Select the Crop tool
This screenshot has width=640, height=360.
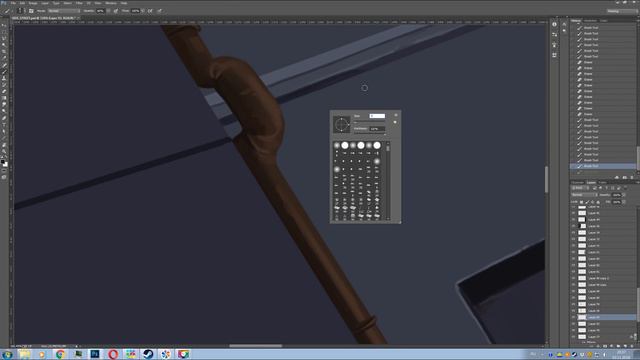4,51
